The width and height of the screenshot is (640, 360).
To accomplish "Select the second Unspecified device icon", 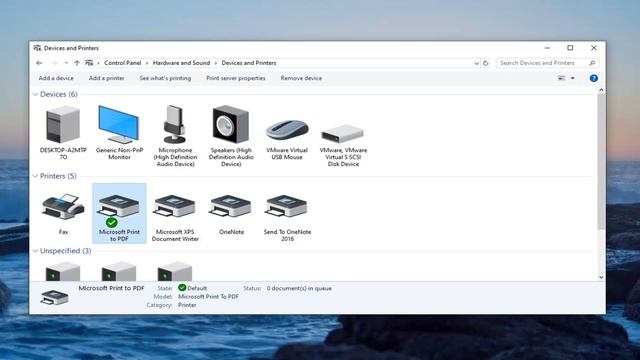I will coord(119,271).
